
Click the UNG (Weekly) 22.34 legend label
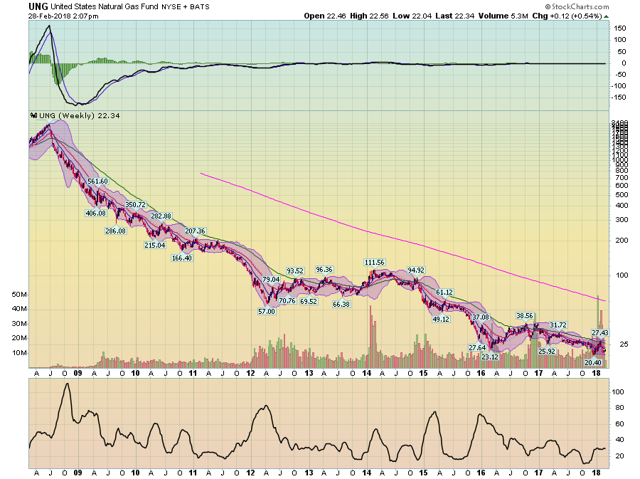75,116
